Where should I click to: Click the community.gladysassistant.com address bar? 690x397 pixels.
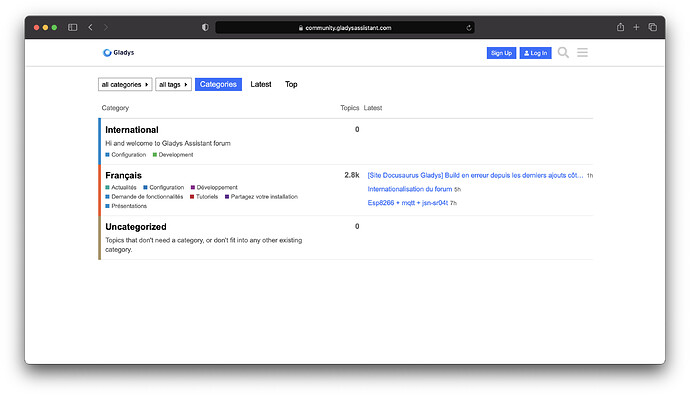345,28
